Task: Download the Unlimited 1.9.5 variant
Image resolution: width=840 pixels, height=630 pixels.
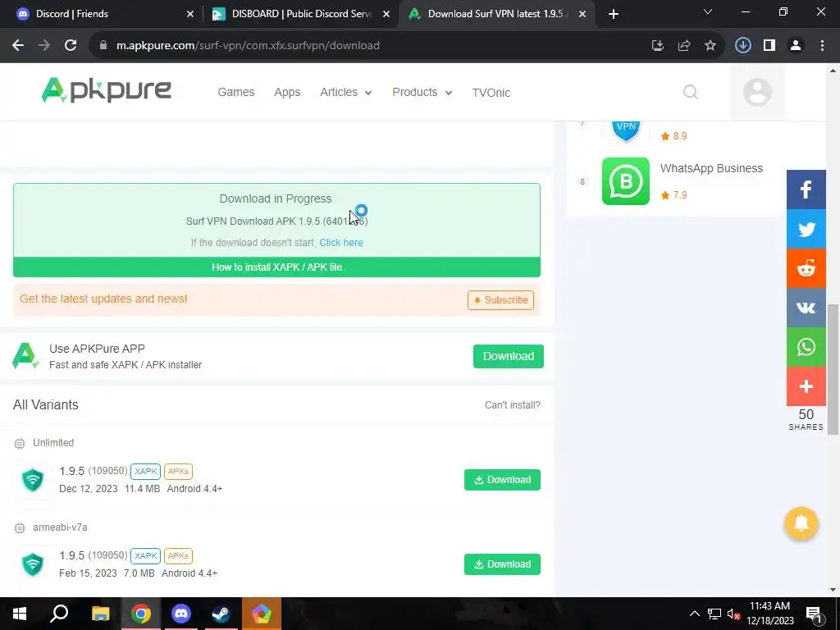Action: tap(502, 479)
